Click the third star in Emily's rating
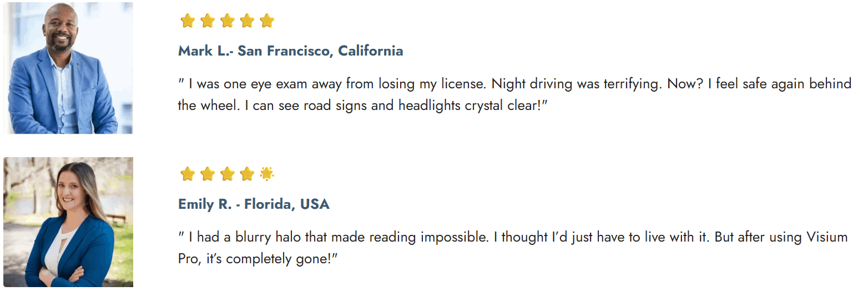Screen dimensions: 868x291 [228, 174]
